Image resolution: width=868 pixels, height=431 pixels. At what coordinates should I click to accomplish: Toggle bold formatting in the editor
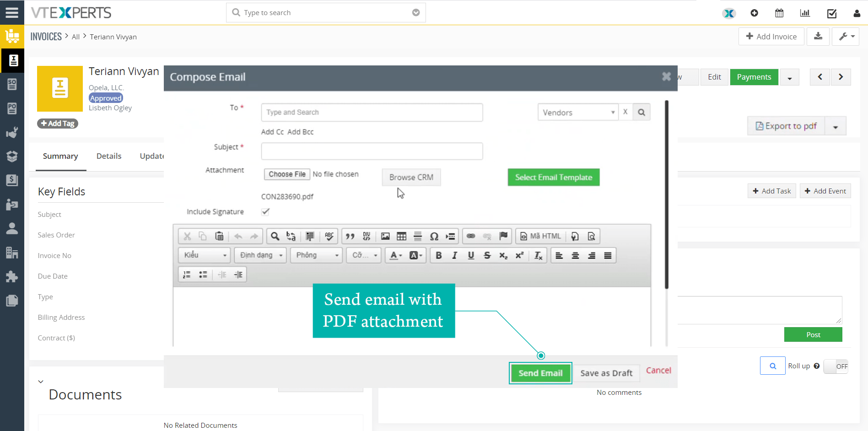[439, 255]
